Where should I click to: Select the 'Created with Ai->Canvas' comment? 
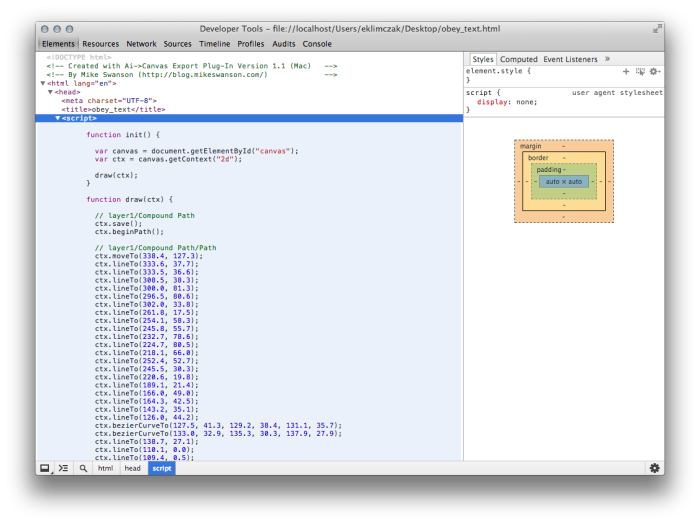point(192,66)
